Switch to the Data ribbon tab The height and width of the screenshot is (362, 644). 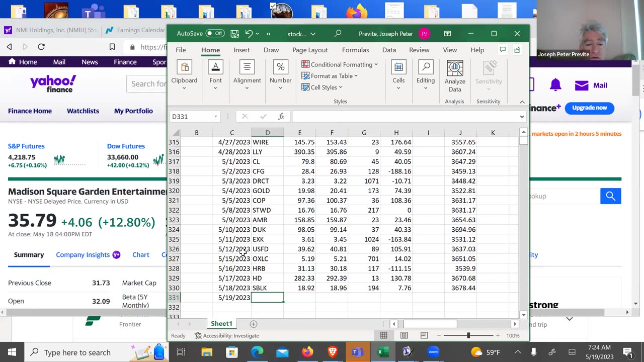(389, 50)
